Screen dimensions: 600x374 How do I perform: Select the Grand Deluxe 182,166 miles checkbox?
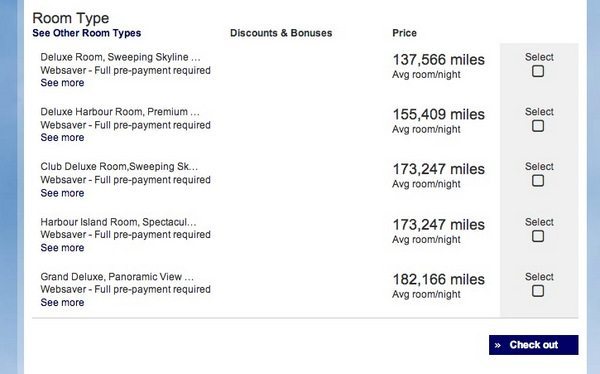click(538, 291)
